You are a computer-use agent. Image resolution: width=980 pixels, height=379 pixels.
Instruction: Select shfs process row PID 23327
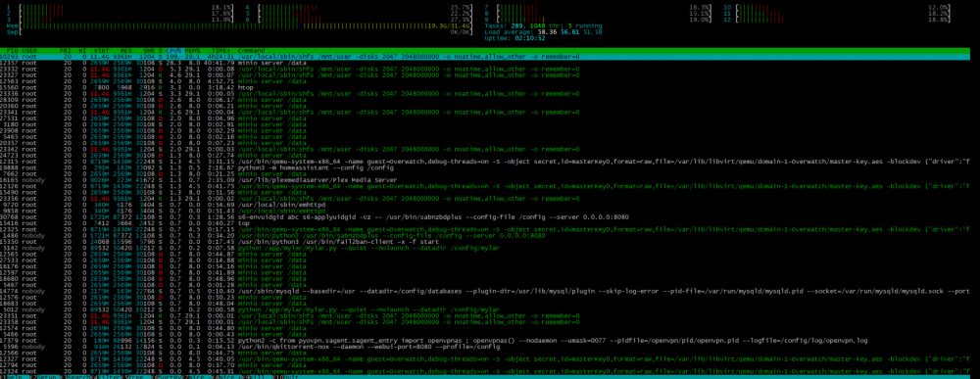[x=490, y=75]
